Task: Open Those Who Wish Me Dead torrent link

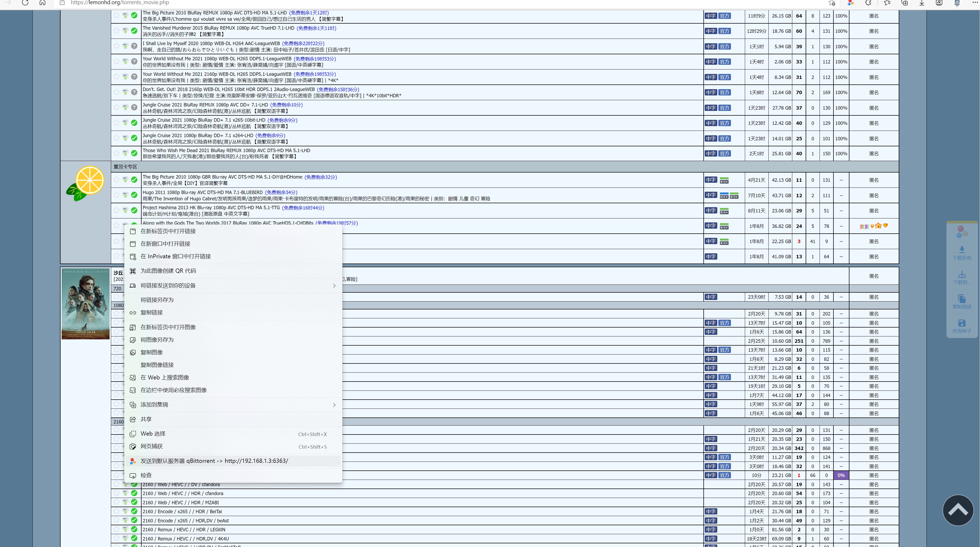Action: click(226, 151)
